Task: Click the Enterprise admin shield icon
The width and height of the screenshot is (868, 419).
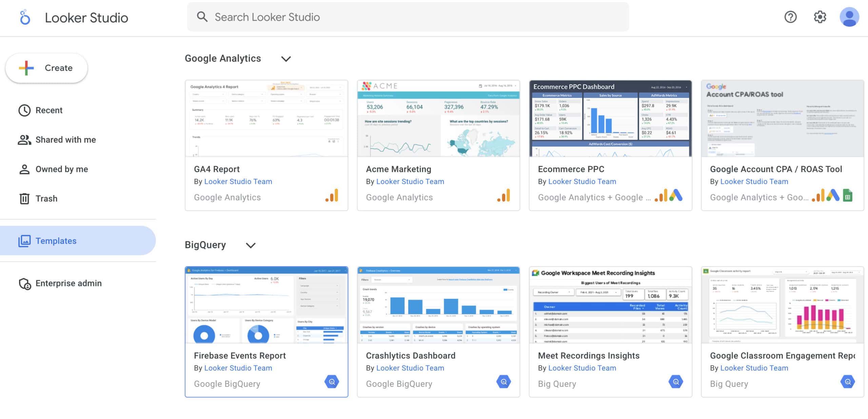Action: pyautogui.click(x=25, y=284)
